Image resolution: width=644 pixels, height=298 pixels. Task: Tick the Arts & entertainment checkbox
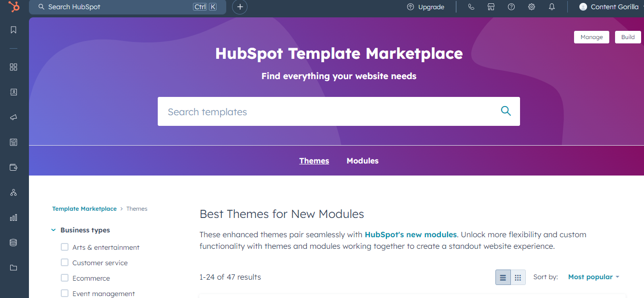click(x=65, y=247)
